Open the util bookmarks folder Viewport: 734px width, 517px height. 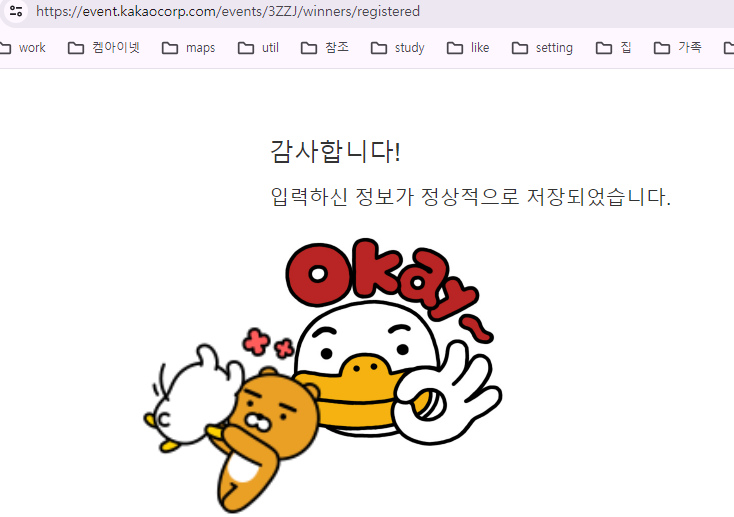[258, 48]
